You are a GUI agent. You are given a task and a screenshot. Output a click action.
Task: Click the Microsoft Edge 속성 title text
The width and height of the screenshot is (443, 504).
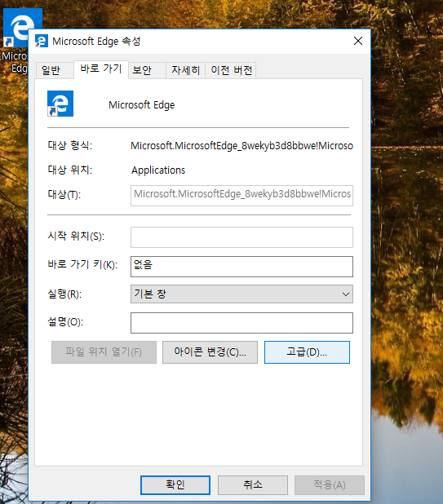click(x=96, y=41)
